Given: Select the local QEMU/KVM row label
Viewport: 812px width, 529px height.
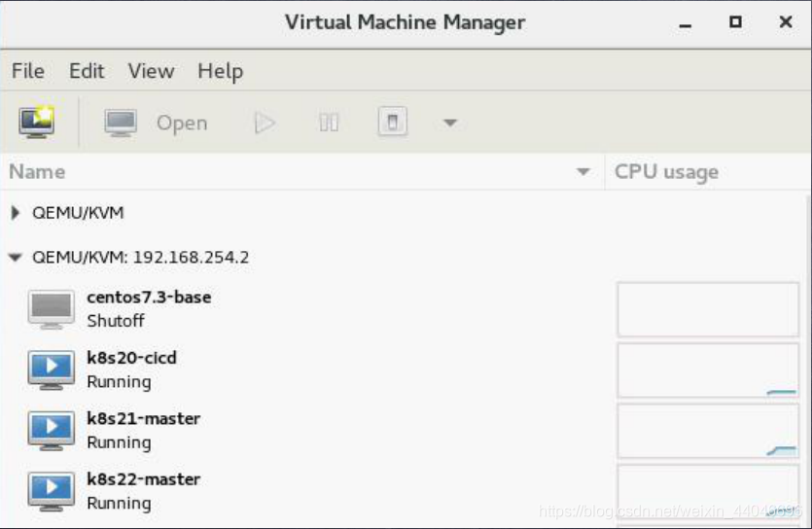Looking at the screenshot, I should [78, 213].
